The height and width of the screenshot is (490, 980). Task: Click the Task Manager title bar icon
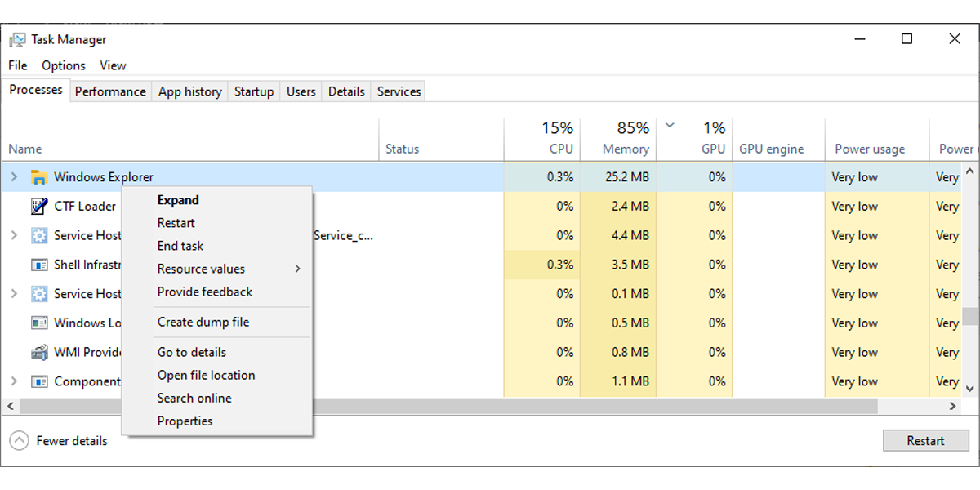coord(17,39)
